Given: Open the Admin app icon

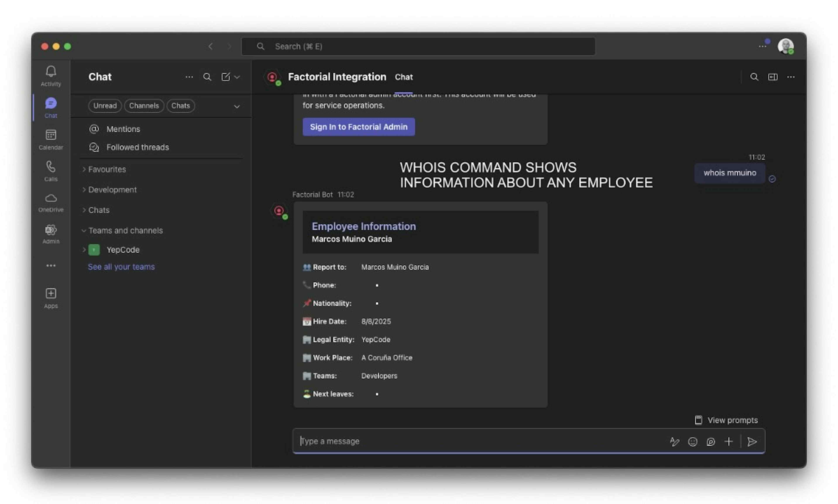Looking at the screenshot, I should coord(51,234).
